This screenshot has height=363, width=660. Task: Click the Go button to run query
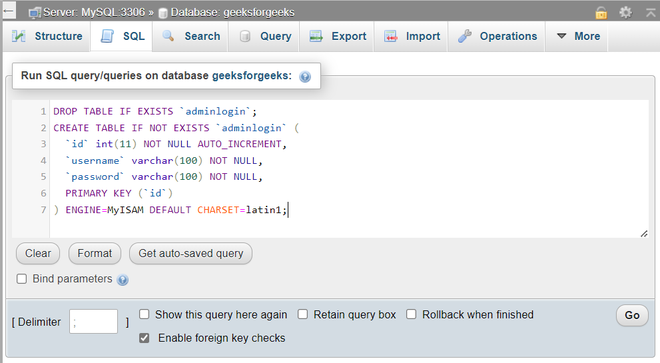pyautogui.click(x=632, y=315)
